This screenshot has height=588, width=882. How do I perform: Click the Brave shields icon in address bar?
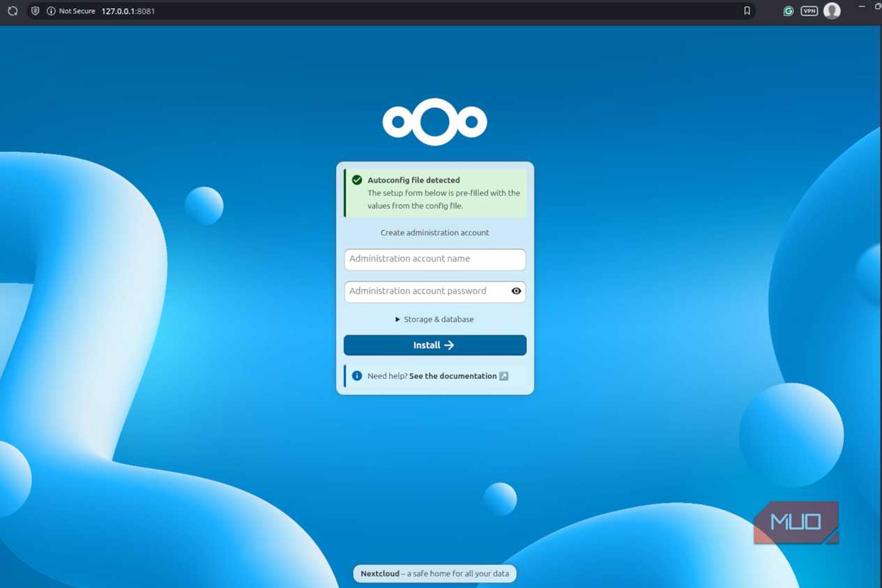tap(35, 11)
